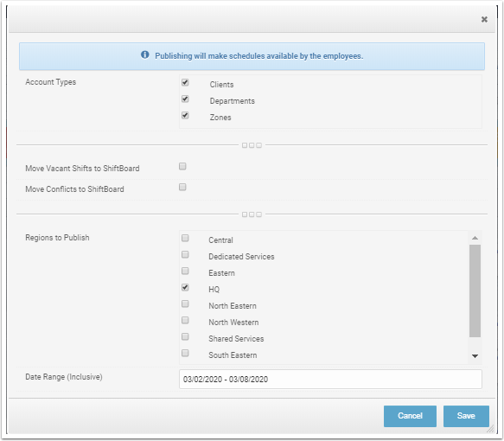This screenshot has width=504, height=441.
Task: Check the Central region
Action: click(185, 238)
